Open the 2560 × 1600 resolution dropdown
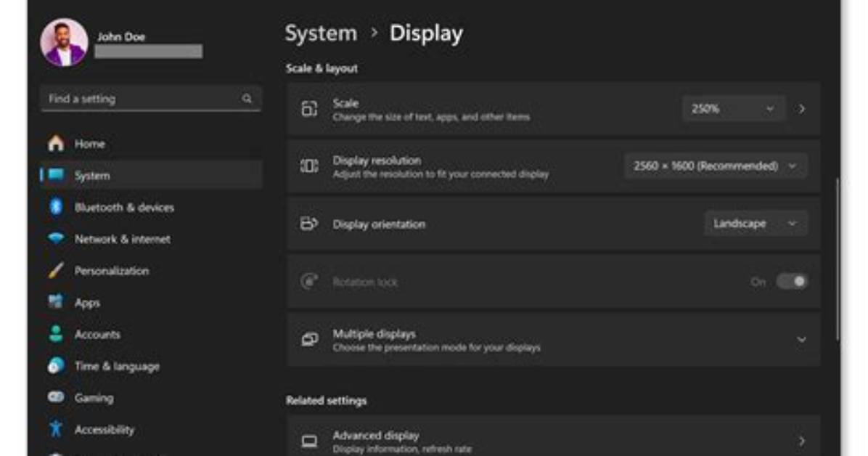 coord(715,166)
